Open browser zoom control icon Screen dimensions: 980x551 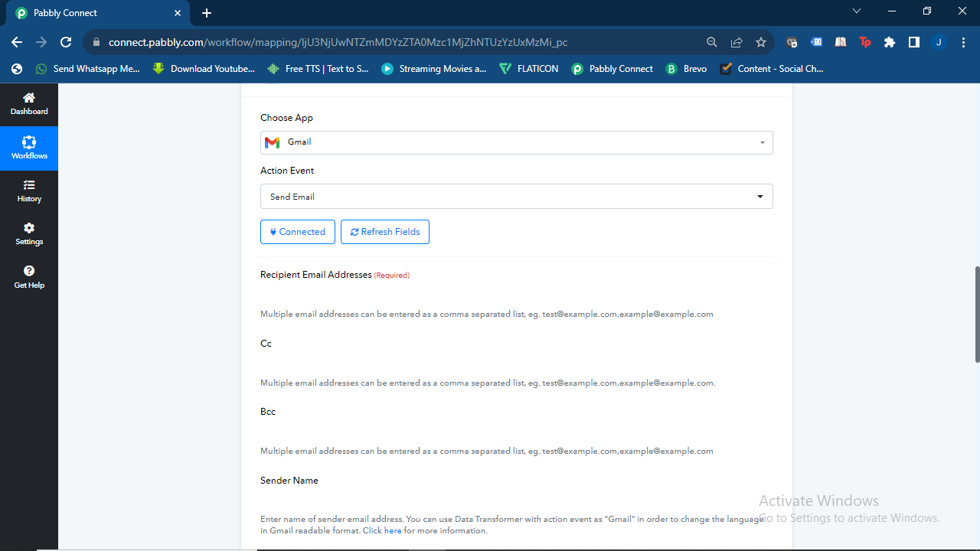tap(712, 42)
